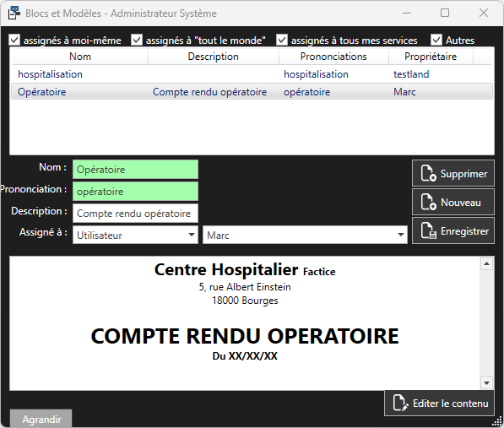Click the Enregistrer save-document icon
This screenshot has height=428, width=504.
pyautogui.click(x=429, y=230)
